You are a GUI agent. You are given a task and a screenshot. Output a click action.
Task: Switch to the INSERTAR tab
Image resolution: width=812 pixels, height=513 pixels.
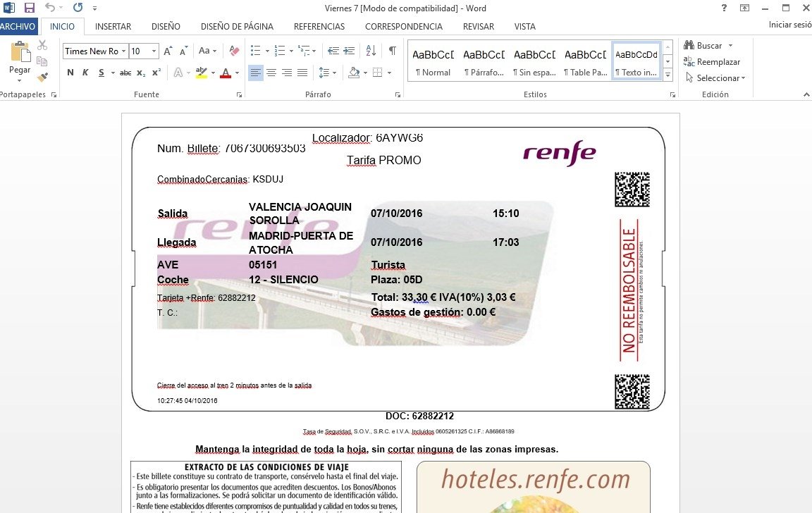tap(113, 26)
